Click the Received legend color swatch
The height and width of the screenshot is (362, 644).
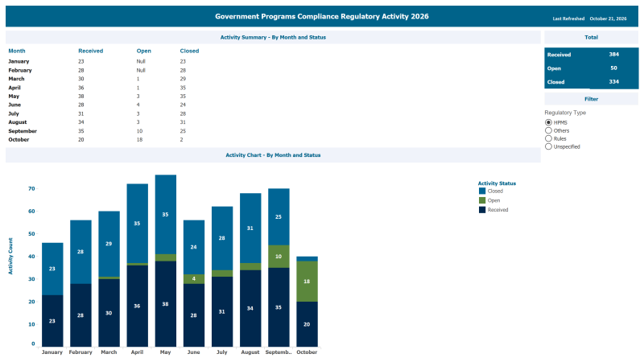(x=482, y=210)
